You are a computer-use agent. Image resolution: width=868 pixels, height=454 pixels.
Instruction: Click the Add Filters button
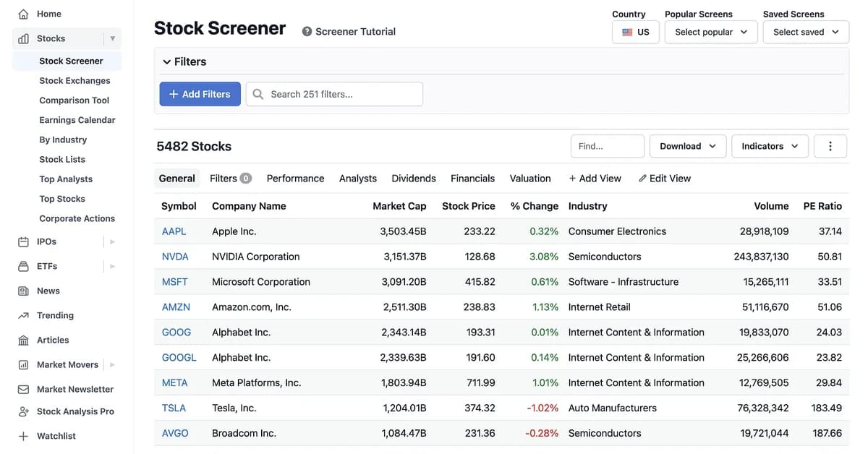click(200, 94)
